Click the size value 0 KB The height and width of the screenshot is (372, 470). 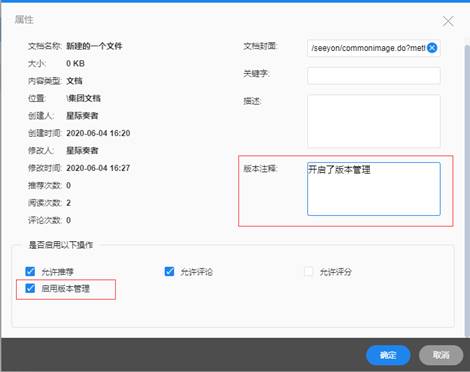click(x=75, y=63)
